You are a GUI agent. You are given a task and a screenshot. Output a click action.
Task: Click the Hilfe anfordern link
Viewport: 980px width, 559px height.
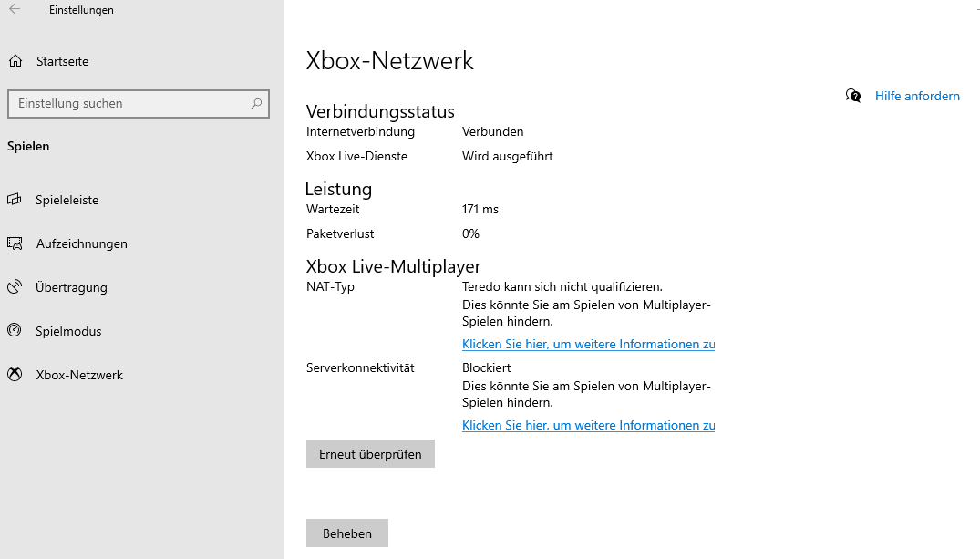tap(917, 96)
